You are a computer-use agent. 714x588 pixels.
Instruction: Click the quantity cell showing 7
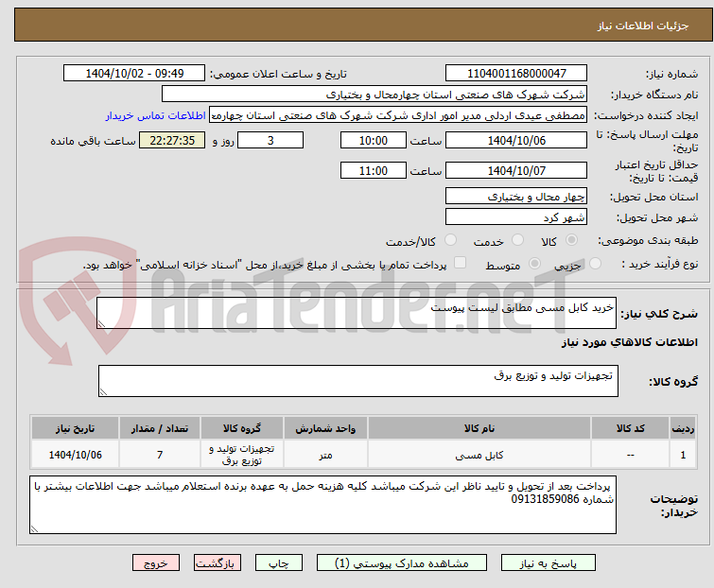click(160, 455)
